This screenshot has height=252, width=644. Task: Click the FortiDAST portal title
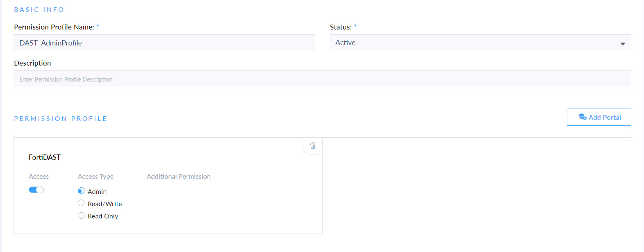[x=45, y=157]
